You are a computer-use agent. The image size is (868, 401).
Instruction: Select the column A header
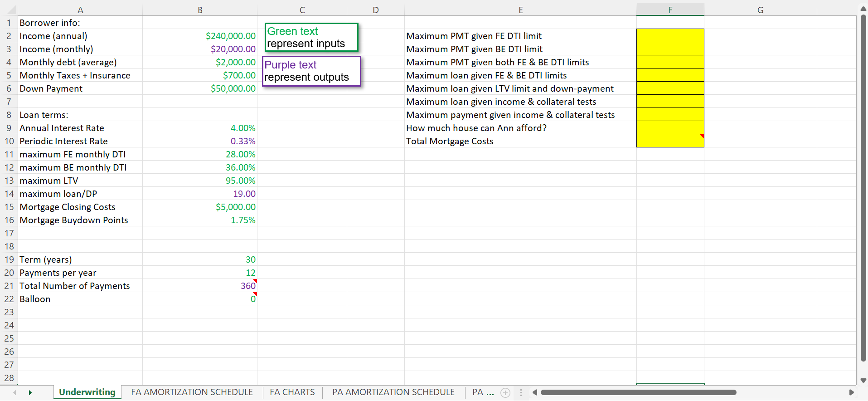[x=80, y=10]
